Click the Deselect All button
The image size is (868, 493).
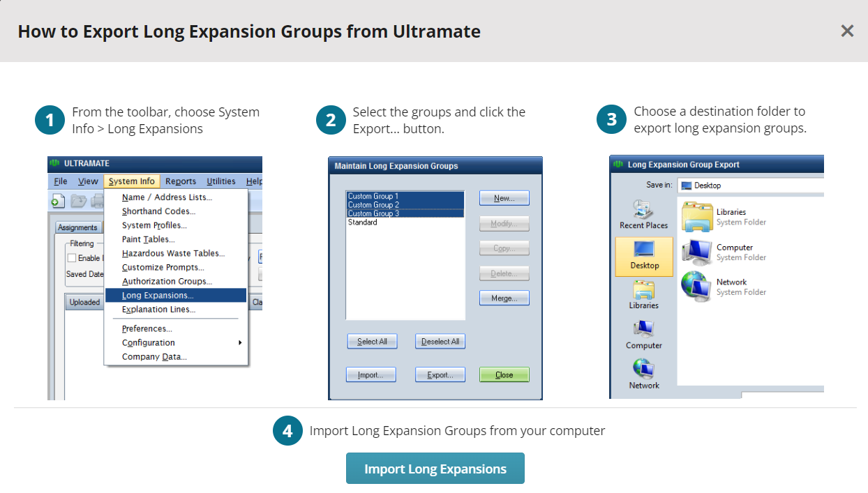(440, 342)
